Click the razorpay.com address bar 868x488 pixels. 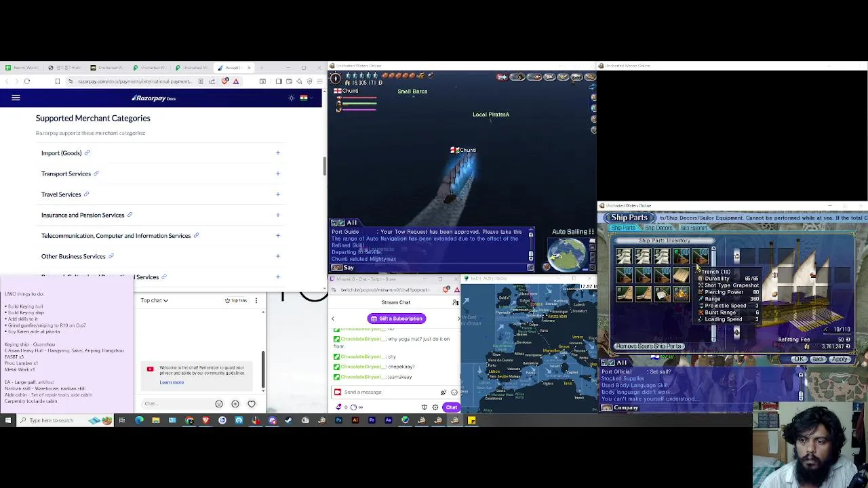point(134,81)
